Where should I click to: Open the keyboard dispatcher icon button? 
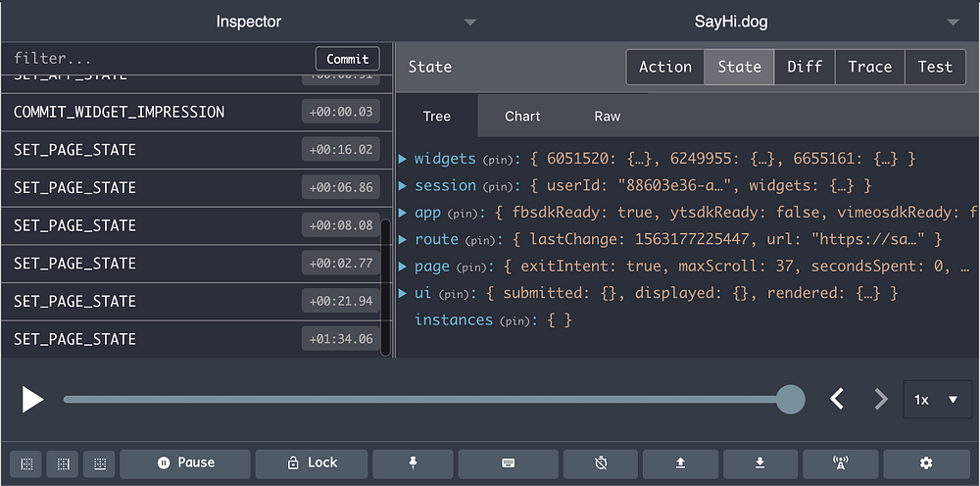pyautogui.click(x=508, y=463)
